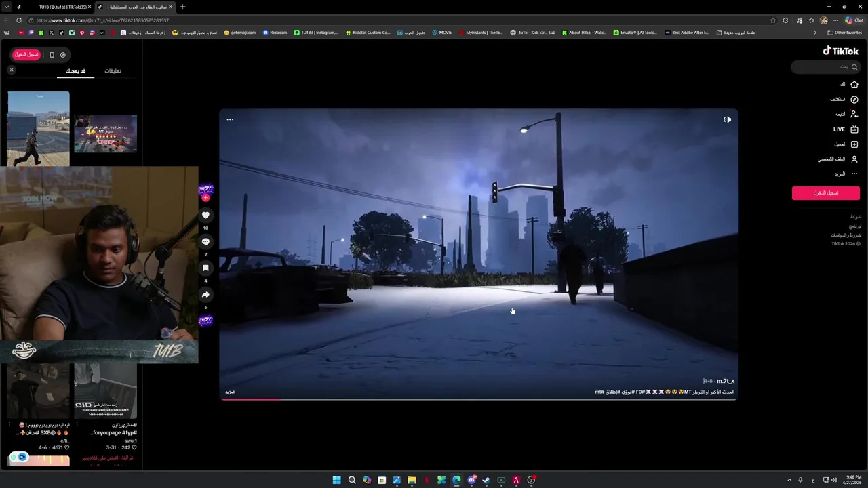The image size is (868, 488).
Task: Open the getemoji.com bookmark
Action: (x=240, y=33)
